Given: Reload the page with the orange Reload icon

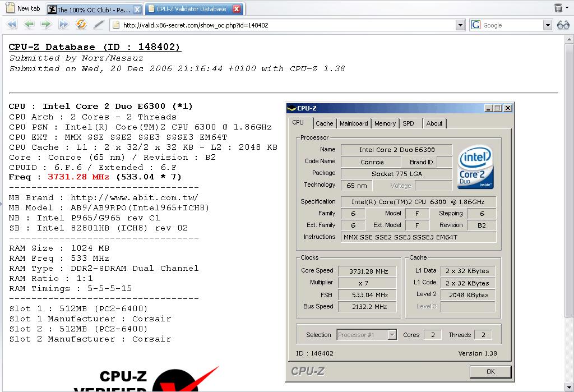Looking at the screenshot, I should pos(81,24).
